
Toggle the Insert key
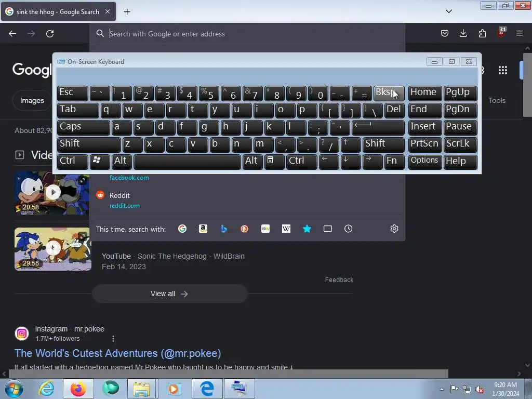pos(425,128)
